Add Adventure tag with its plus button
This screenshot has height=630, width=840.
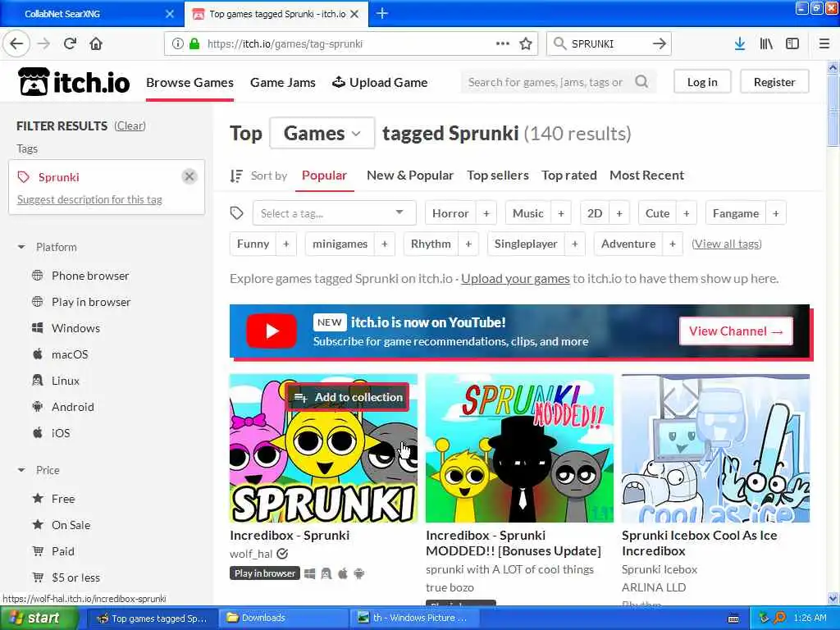coord(673,244)
